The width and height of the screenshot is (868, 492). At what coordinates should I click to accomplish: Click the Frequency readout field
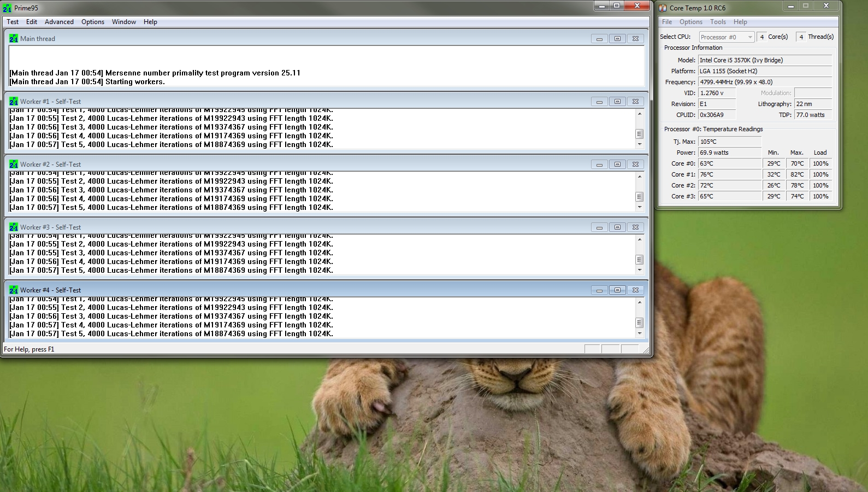point(765,82)
